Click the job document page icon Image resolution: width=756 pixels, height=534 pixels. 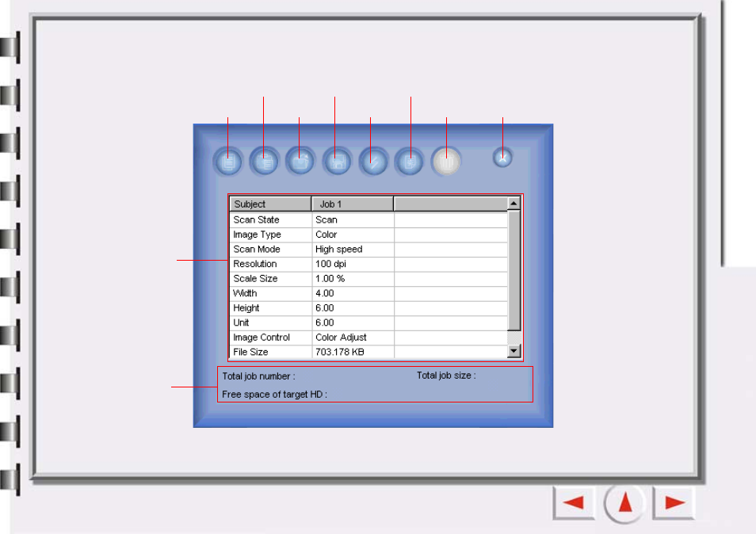tap(409, 162)
